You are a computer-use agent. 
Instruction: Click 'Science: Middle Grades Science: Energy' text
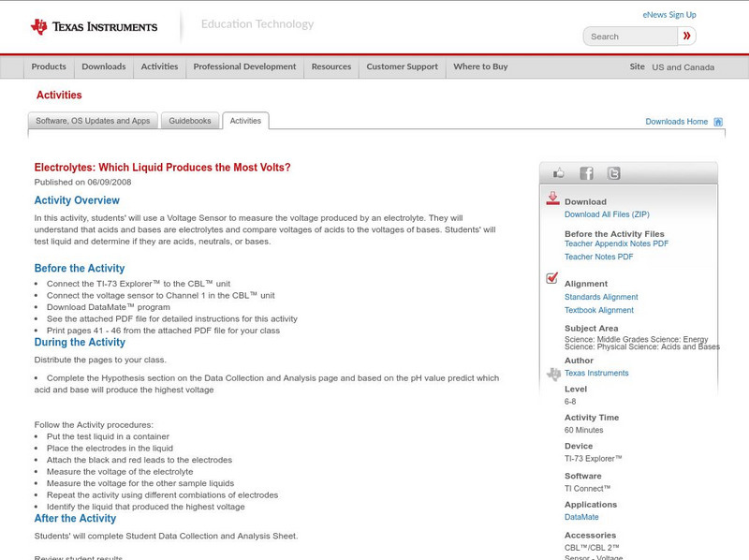coord(637,339)
